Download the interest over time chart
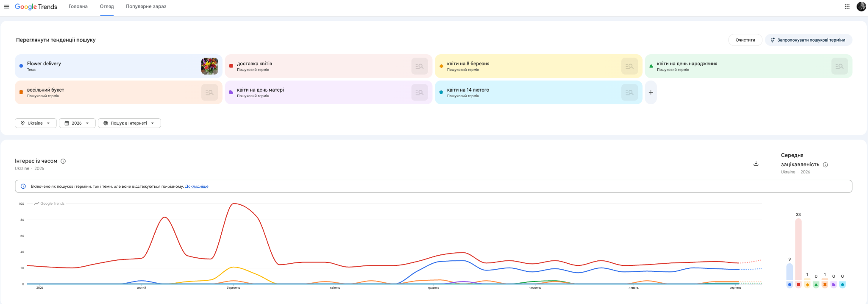868x304 pixels. click(756, 163)
